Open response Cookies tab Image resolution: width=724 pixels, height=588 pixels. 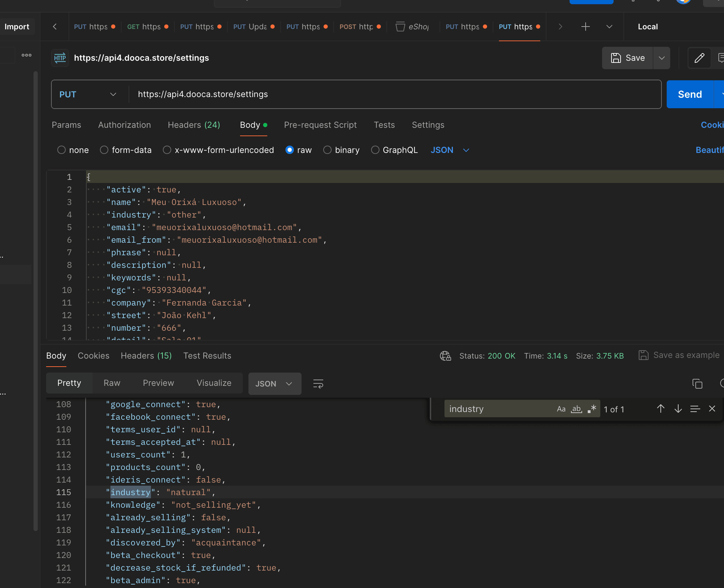[x=93, y=356]
